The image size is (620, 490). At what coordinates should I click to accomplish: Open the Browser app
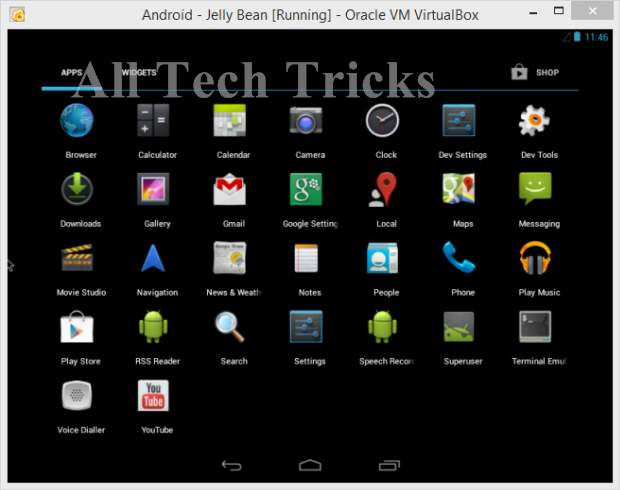(77, 121)
